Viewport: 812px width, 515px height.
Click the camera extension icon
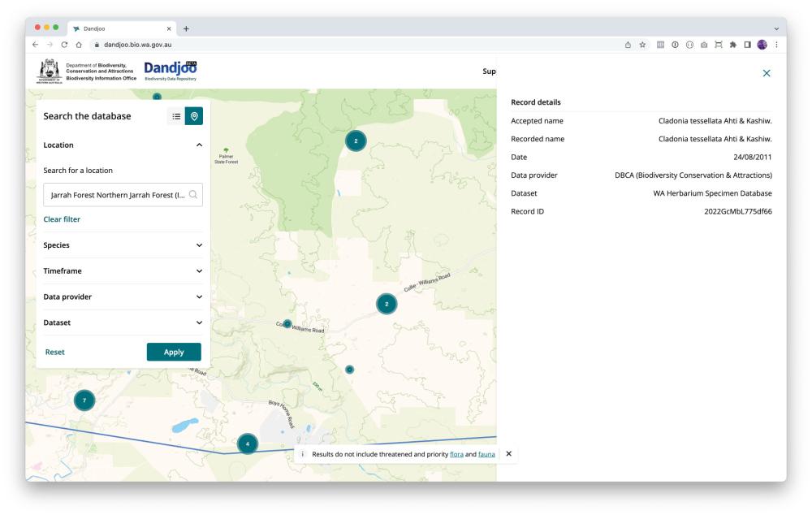pyautogui.click(x=704, y=45)
